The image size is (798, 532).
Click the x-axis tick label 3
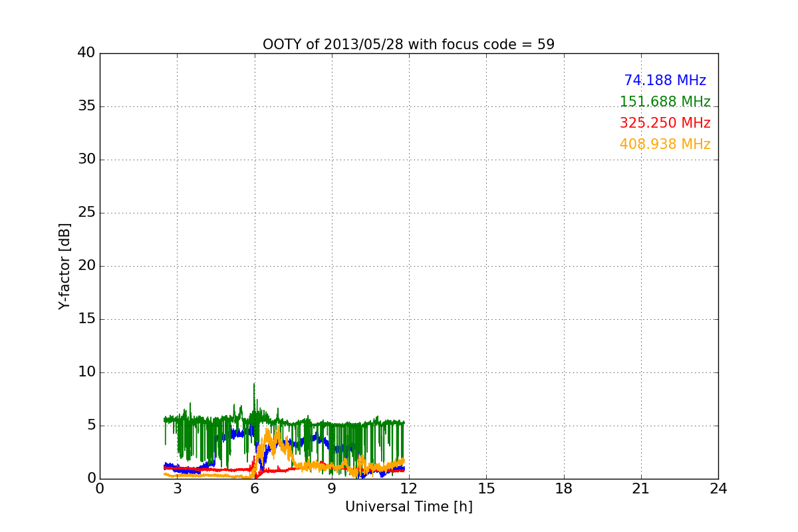(177, 489)
